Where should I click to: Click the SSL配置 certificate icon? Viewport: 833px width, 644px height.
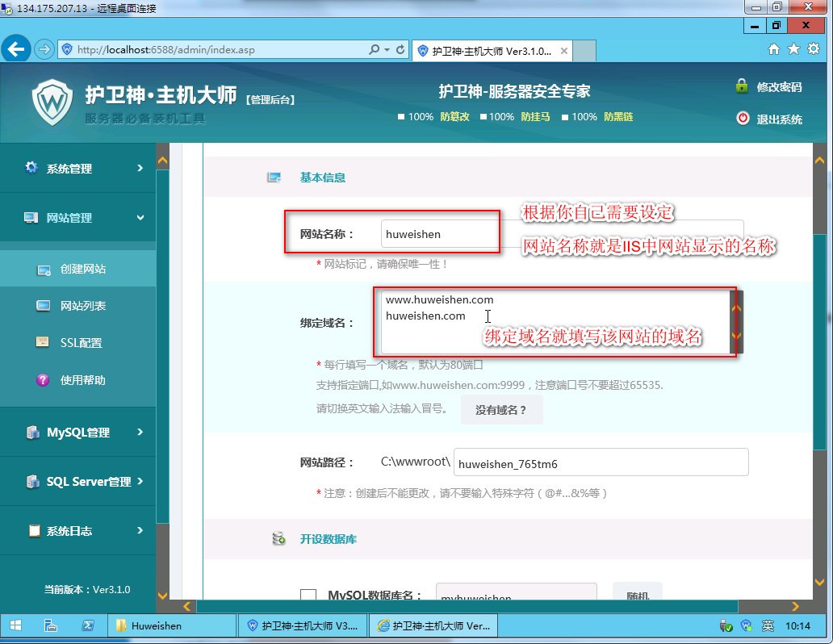click(43, 342)
